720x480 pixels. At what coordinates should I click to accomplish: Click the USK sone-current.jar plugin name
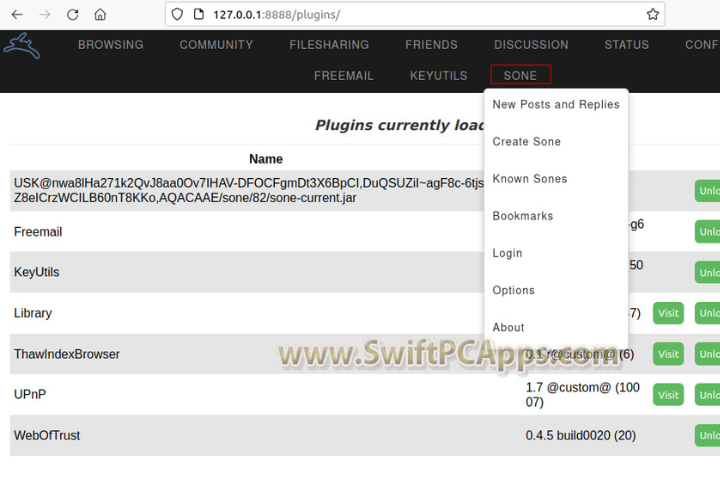(x=248, y=191)
